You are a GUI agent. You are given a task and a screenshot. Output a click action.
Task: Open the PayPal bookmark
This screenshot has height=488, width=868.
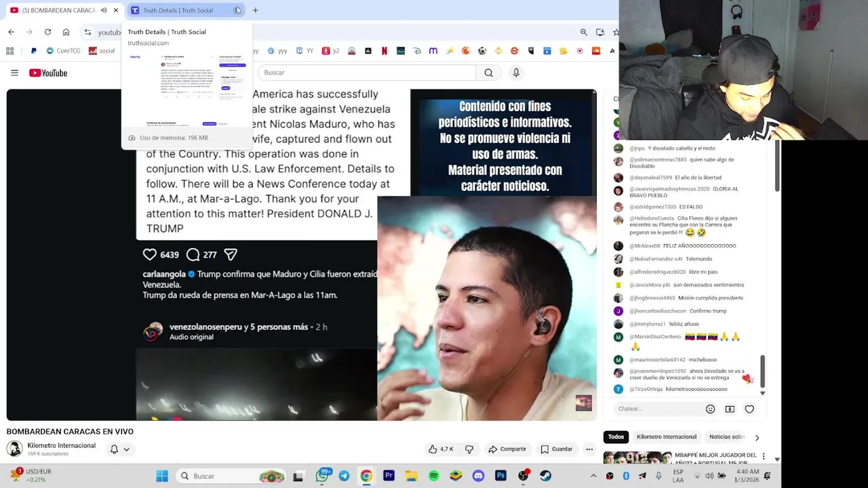pos(33,51)
